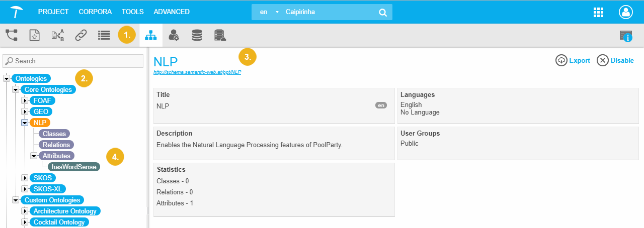Image resolution: width=644 pixels, height=228 pixels.
Task: Select the hasWordSense attribute node
Action: click(74, 167)
